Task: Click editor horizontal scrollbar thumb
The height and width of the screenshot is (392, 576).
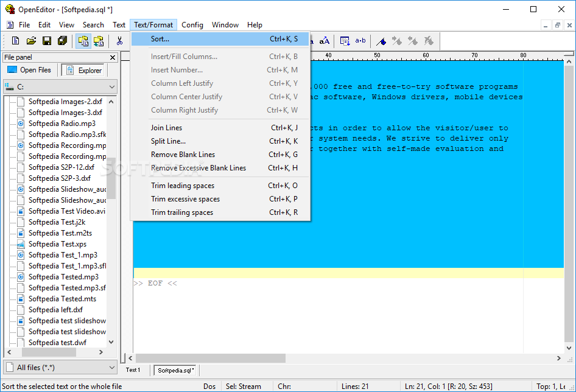Action: [x=211, y=358]
